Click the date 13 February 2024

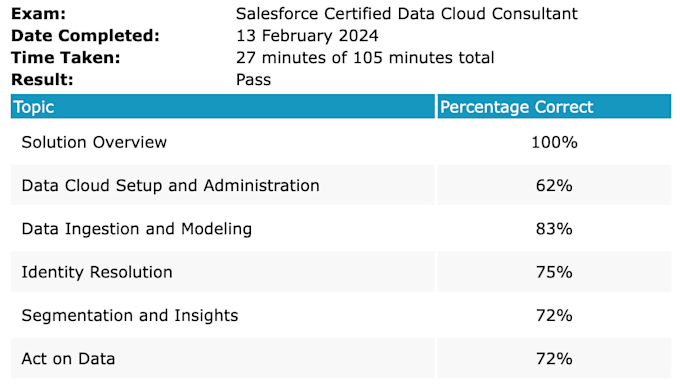pos(307,36)
